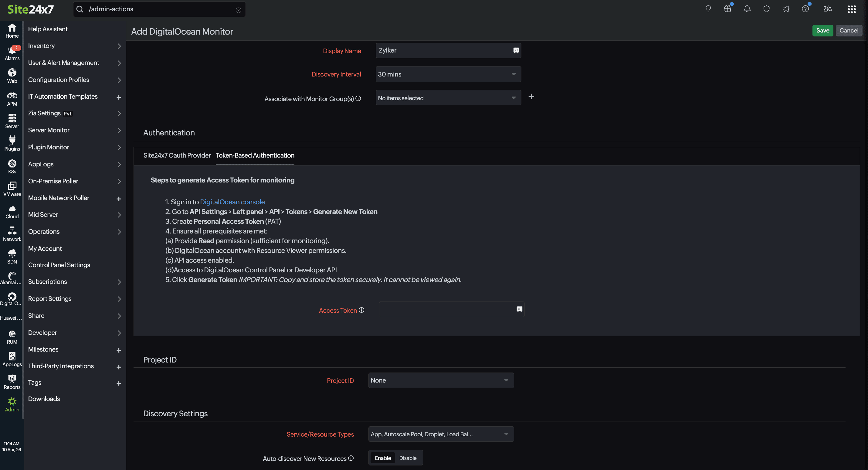Disable Auto-discover New Resources

[408, 458]
